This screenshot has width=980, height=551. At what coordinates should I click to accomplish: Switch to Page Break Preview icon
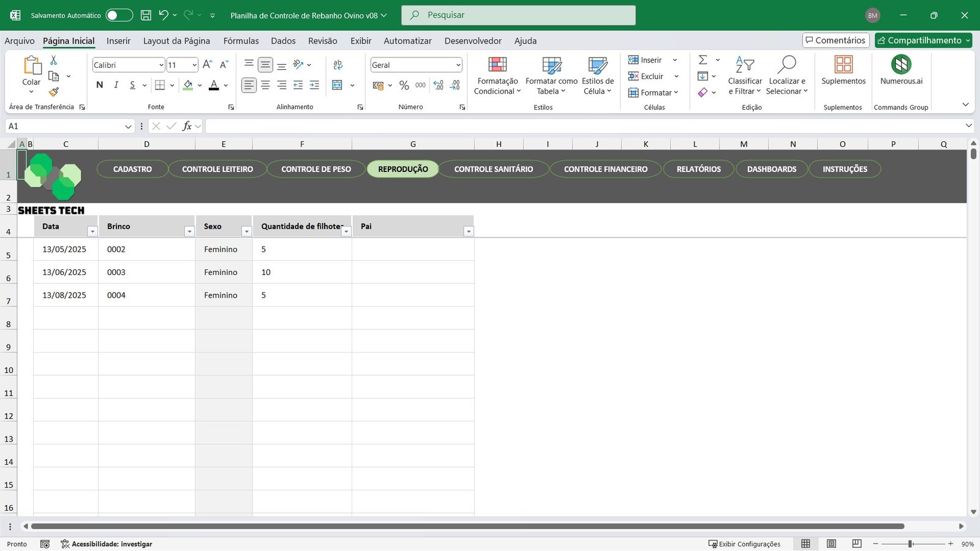click(857, 544)
